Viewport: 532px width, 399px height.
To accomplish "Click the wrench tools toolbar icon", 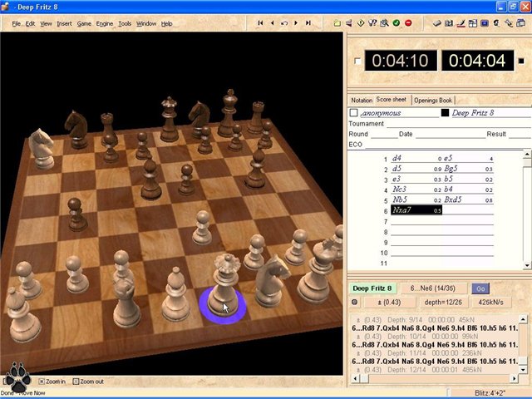I will tap(508, 23).
